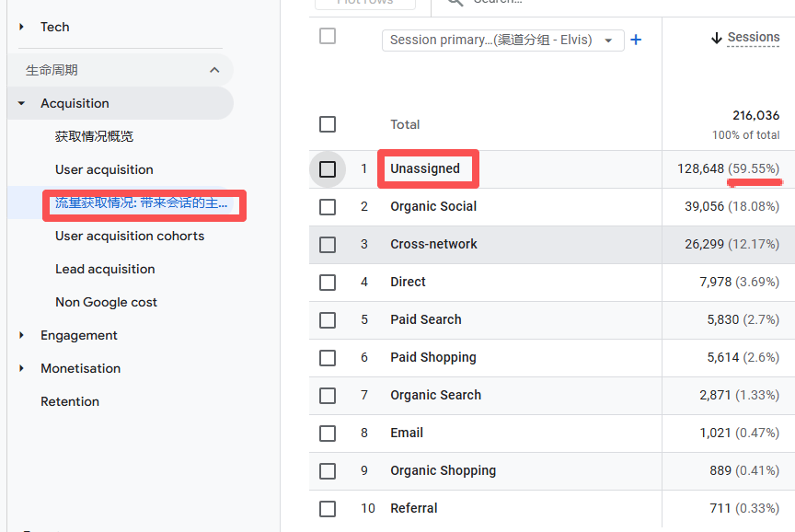Image resolution: width=795 pixels, height=532 pixels.
Task: Expand the Monetisation section
Action: coord(22,369)
